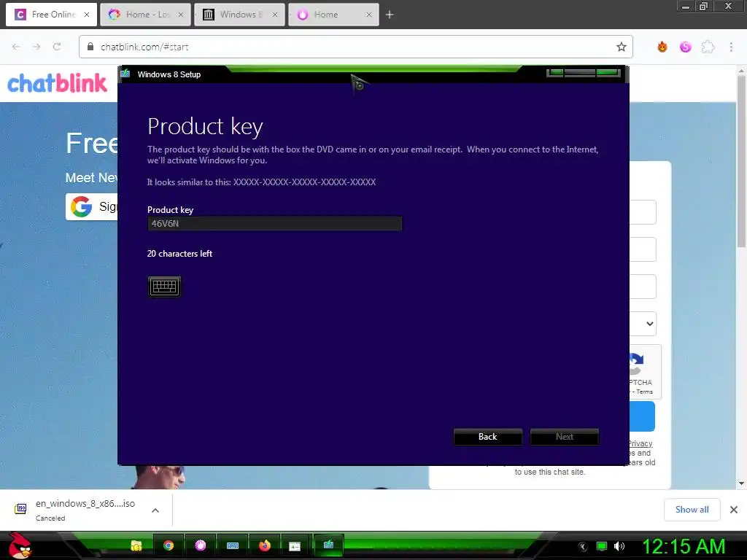Close the Free Online tab
The image size is (747, 560).
(87, 15)
